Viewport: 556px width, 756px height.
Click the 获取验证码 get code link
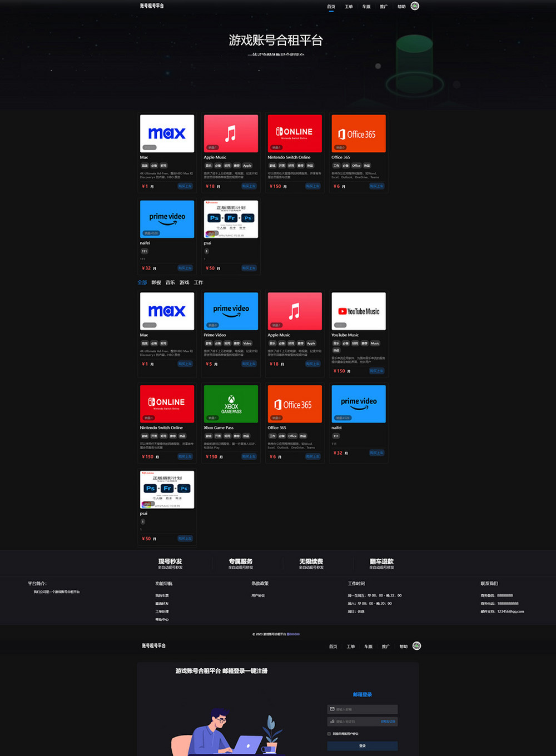click(x=388, y=722)
